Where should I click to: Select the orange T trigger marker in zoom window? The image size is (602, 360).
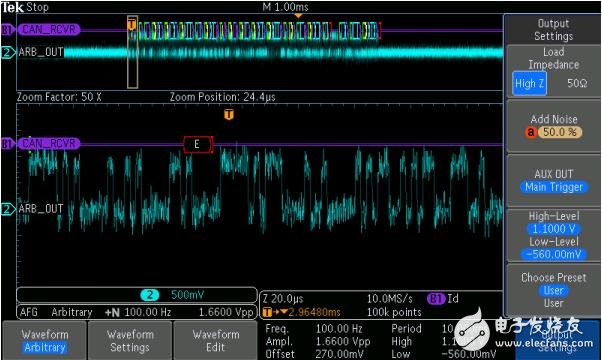[229, 114]
